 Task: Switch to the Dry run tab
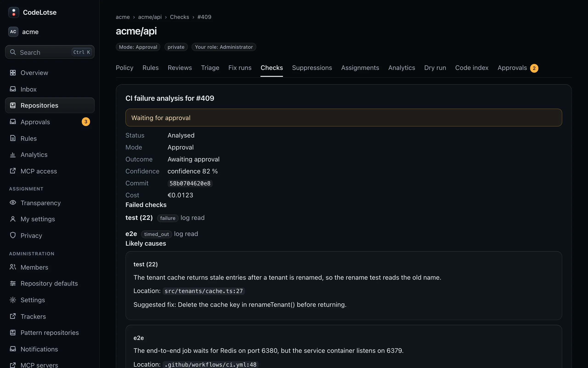(x=435, y=68)
